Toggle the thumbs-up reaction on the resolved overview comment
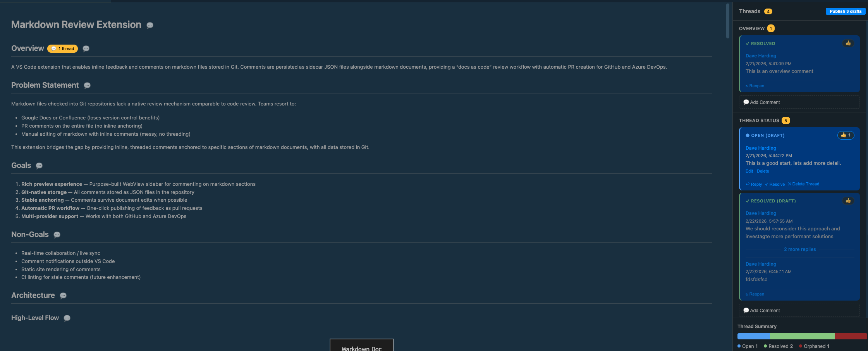The image size is (868, 351). click(x=848, y=43)
